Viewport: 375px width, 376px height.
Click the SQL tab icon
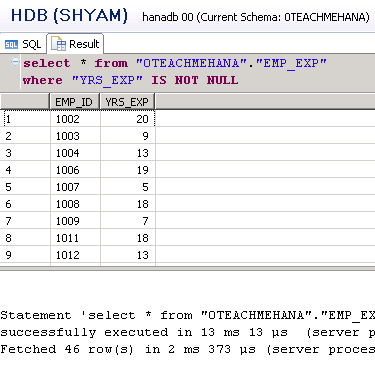11,45
